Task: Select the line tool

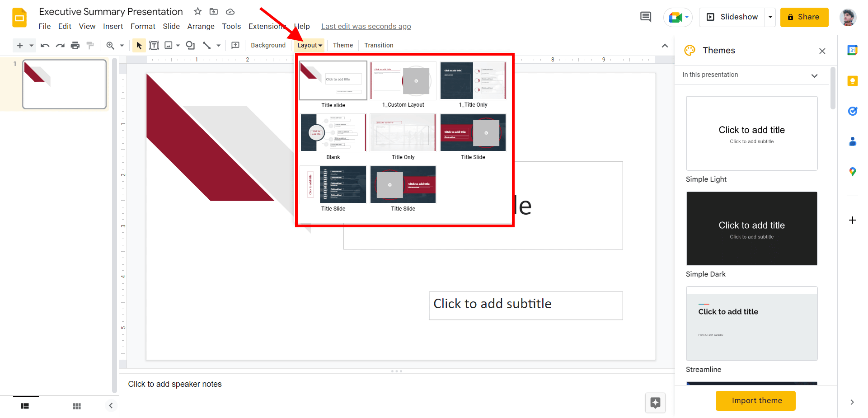Action: click(206, 45)
